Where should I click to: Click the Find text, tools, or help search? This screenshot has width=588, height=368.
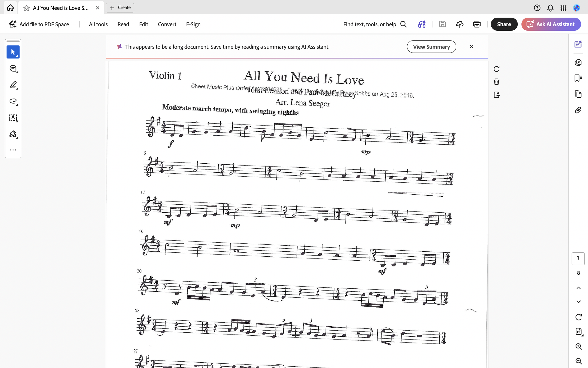tap(375, 24)
